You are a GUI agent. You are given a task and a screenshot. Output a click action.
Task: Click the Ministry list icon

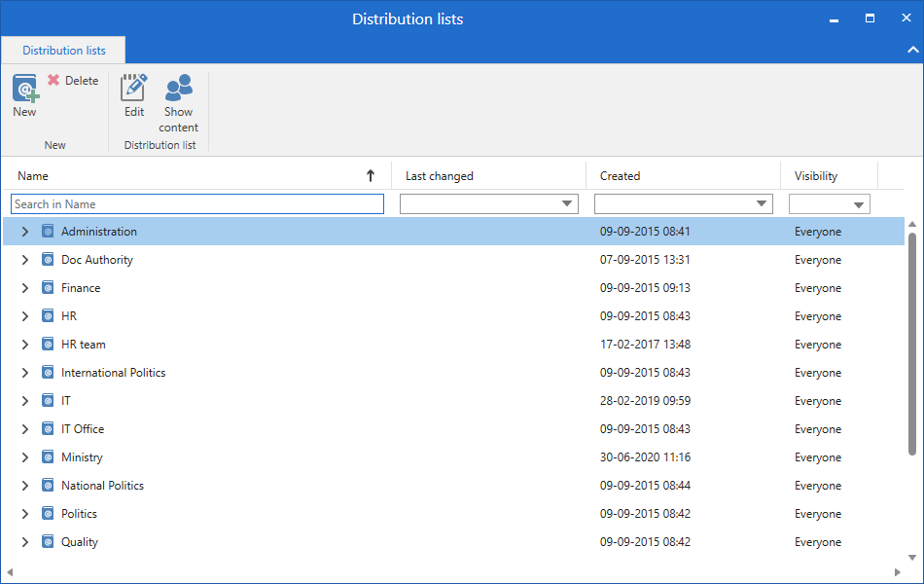[49, 457]
